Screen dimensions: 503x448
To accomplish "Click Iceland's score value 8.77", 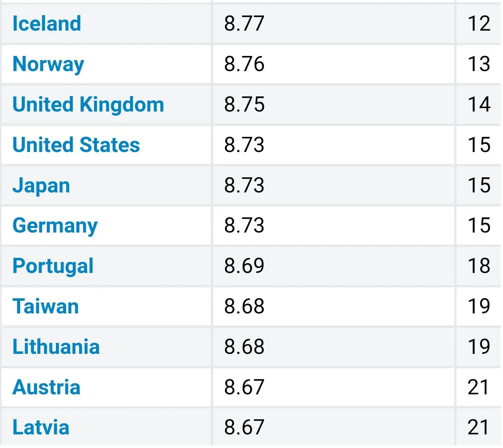I will (x=244, y=23).
